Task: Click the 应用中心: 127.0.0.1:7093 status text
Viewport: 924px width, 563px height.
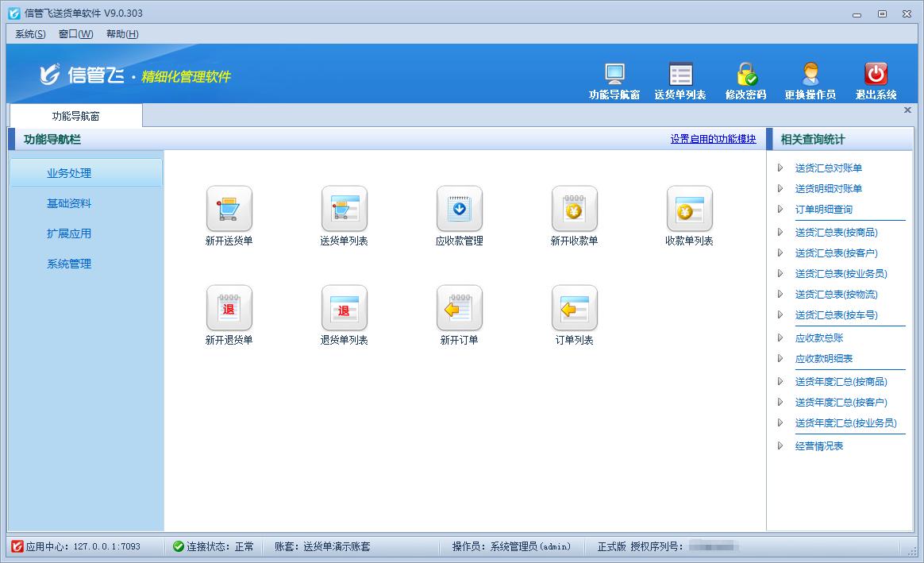Action: 83,546
